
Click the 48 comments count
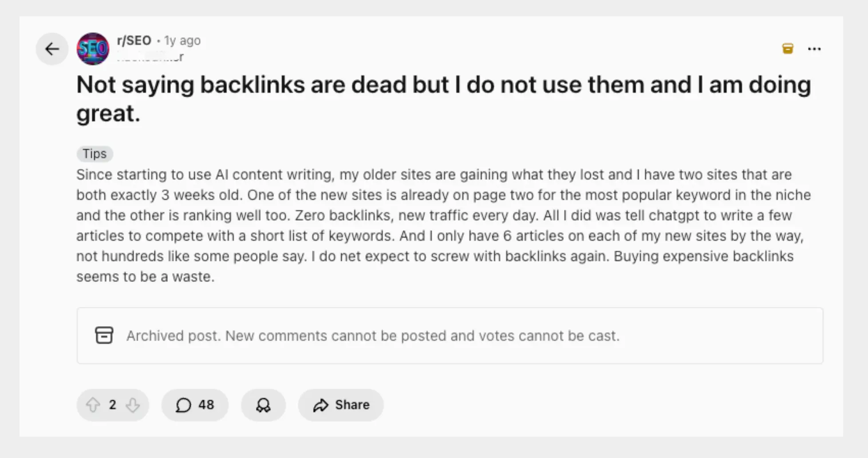206,405
